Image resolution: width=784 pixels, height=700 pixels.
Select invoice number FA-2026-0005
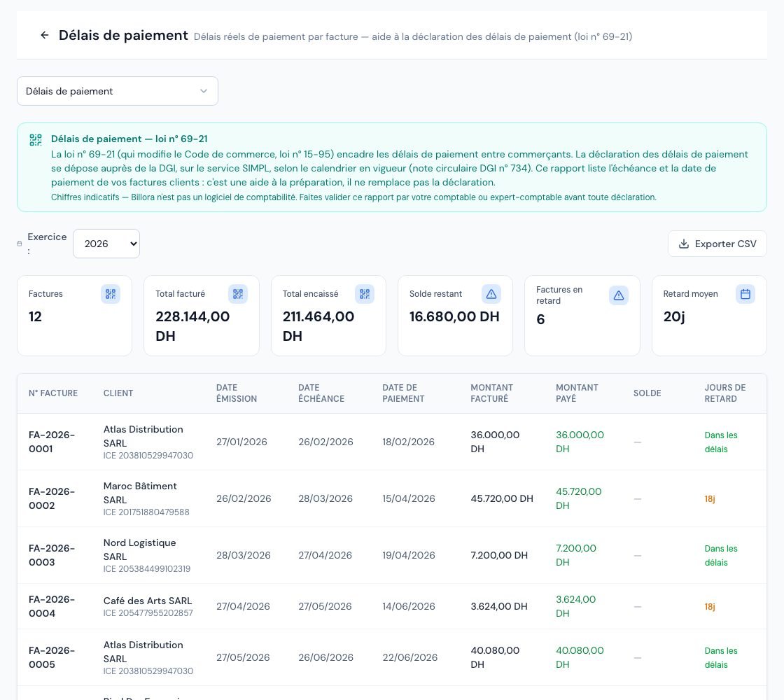(52, 657)
